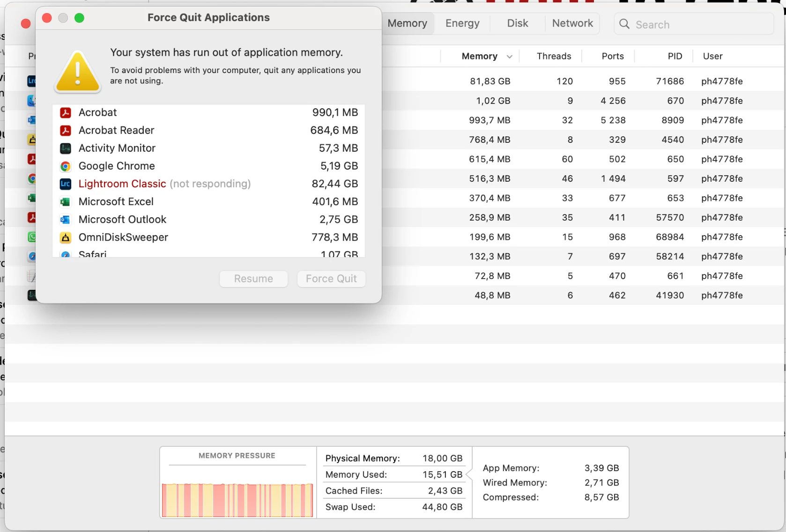Click the 82,44 GB memory value

pos(335,184)
